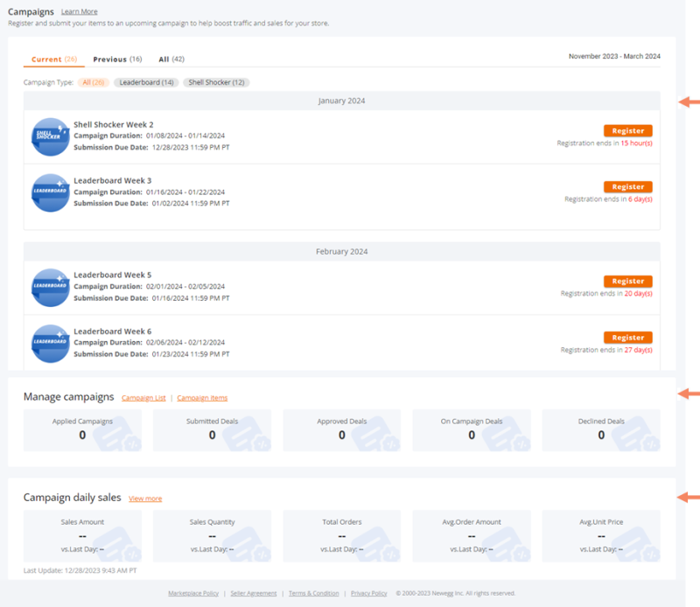Click the Leaderboard Week 3 badge icon
Image resolution: width=700 pixels, height=607 pixels.
(x=50, y=193)
